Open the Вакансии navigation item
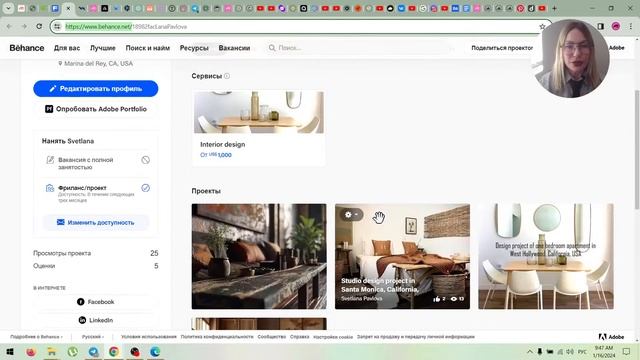Image resolution: width=640 pixels, height=360 pixels. click(234, 48)
